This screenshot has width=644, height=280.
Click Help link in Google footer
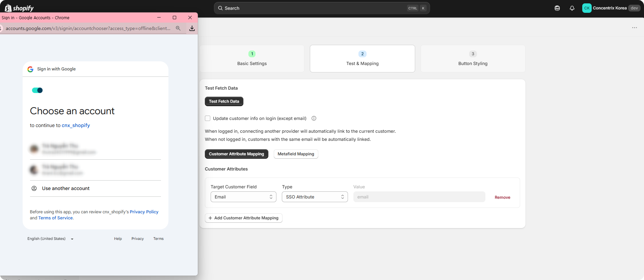[118, 239]
